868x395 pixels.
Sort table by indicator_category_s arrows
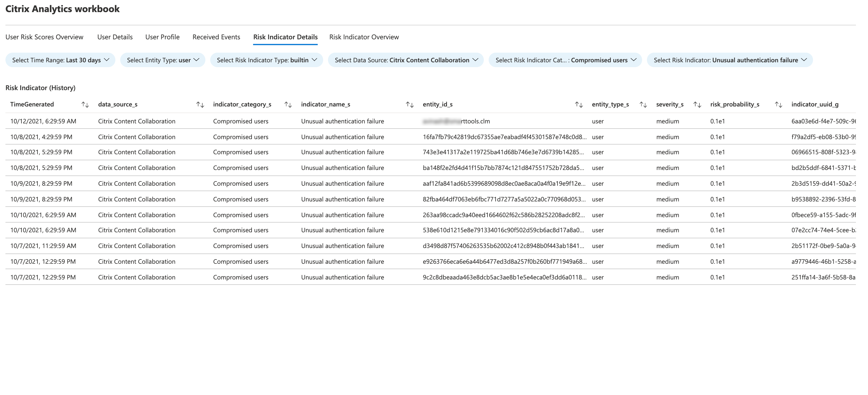(288, 105)
